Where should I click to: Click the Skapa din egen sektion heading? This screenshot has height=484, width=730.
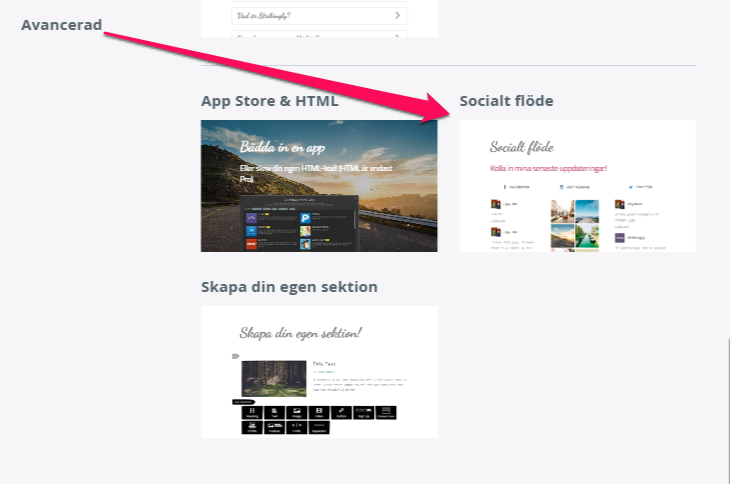pyautogui.click(x=289, y=287)
